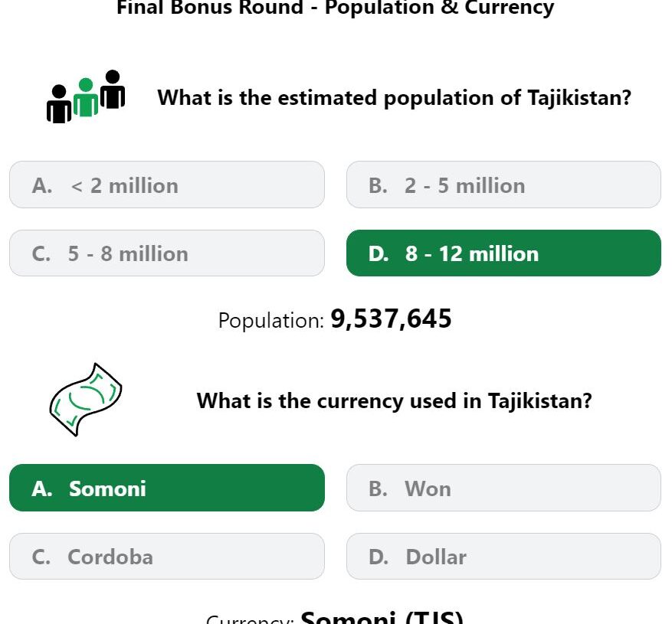This screenshot has height=624, width=672.
Task: Click the people population icon
Action: pos(86,96)
